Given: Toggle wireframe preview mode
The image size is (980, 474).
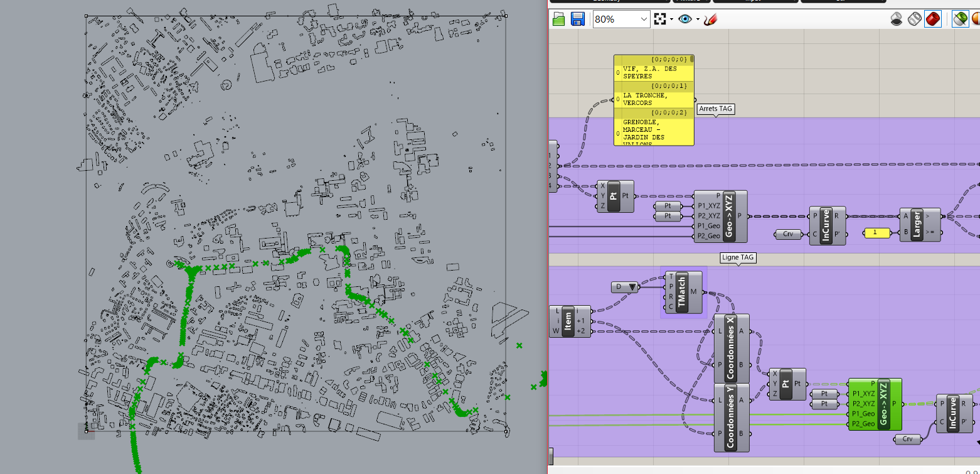Looking at the screenshot, I should click(915, 19).
